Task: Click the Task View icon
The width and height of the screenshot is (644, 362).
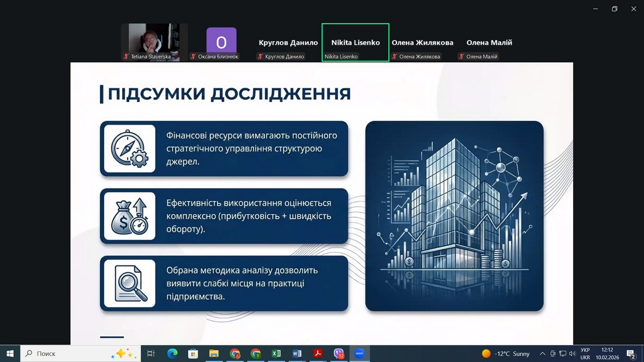Action: click(x=151, y=353)
